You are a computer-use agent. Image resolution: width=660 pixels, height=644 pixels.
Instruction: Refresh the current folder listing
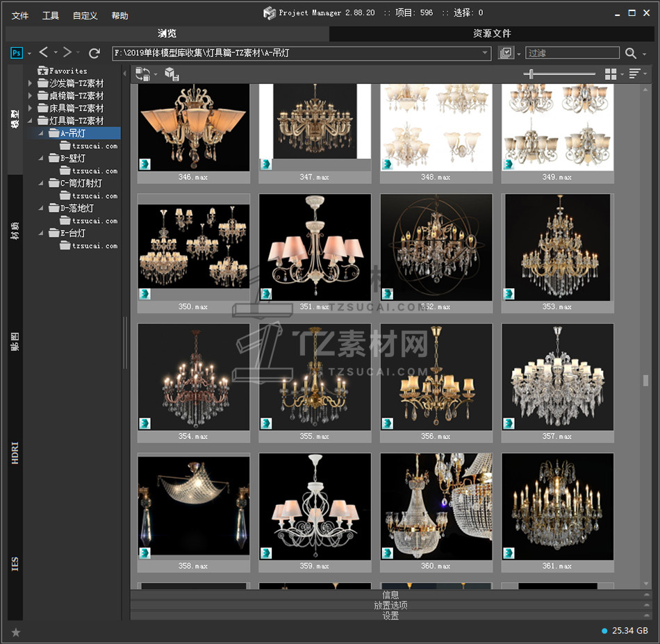coord(94,53)
